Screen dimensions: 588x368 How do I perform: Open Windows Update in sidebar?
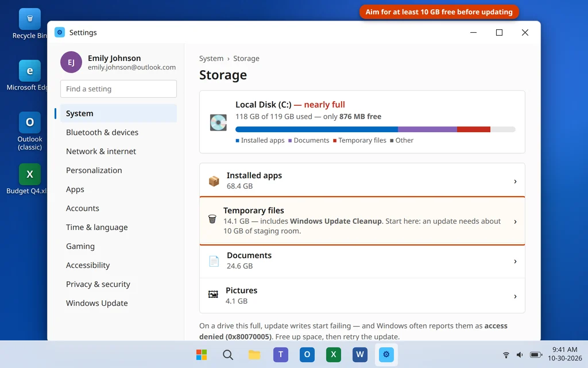[x=118, y=303]
